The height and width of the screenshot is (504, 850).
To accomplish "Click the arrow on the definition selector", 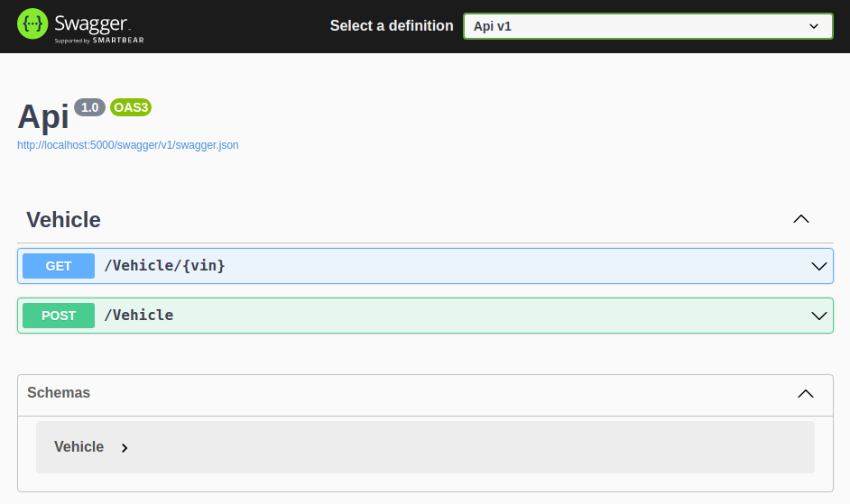I will coord(813,26).
